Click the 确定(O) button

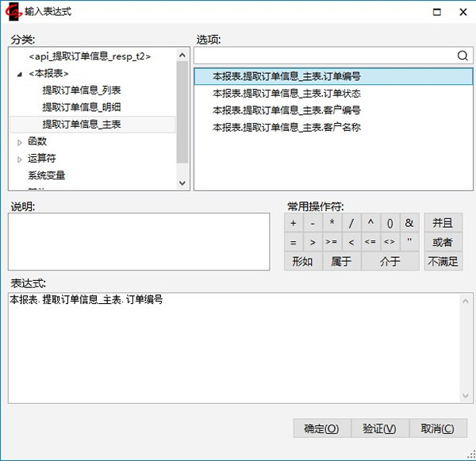(x=321, y=428)
